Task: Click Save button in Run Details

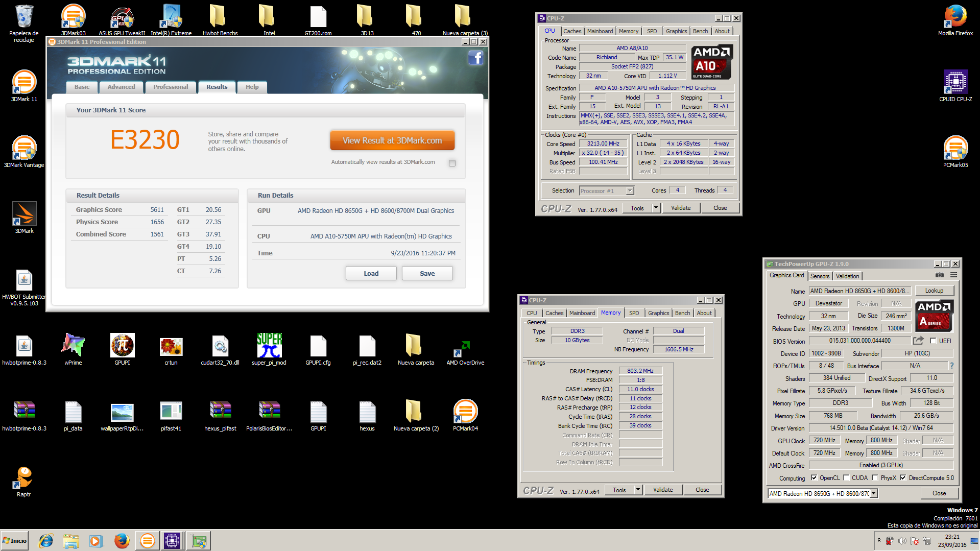Action: coord(427,273)
